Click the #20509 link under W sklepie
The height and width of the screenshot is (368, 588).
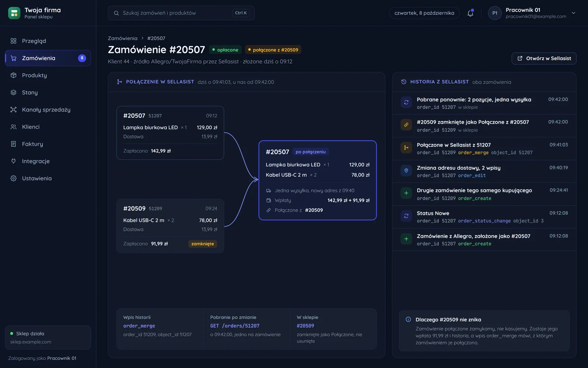point(305,326)
